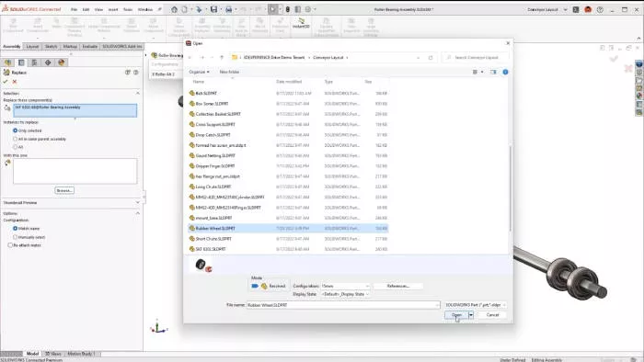Viewport: 644px width, 362px height.
Task: Select the All instances radio button
Action: pos(16,147)
